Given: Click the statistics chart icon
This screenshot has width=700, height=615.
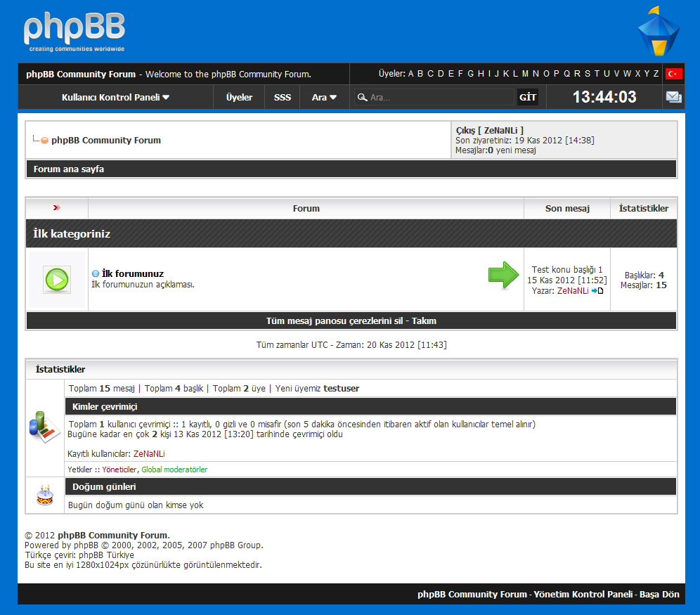Looking at the screenshot, I should coord(44,427).
